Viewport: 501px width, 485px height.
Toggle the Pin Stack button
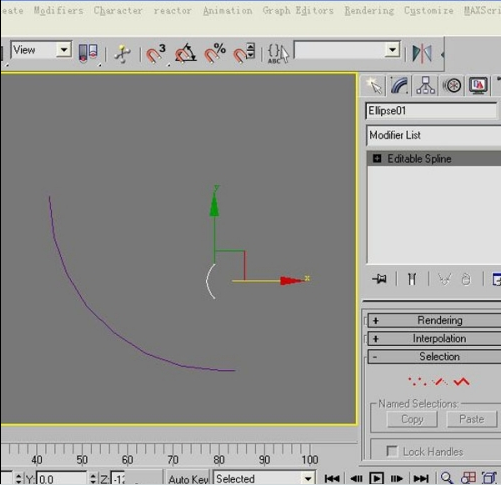(379, 279)
